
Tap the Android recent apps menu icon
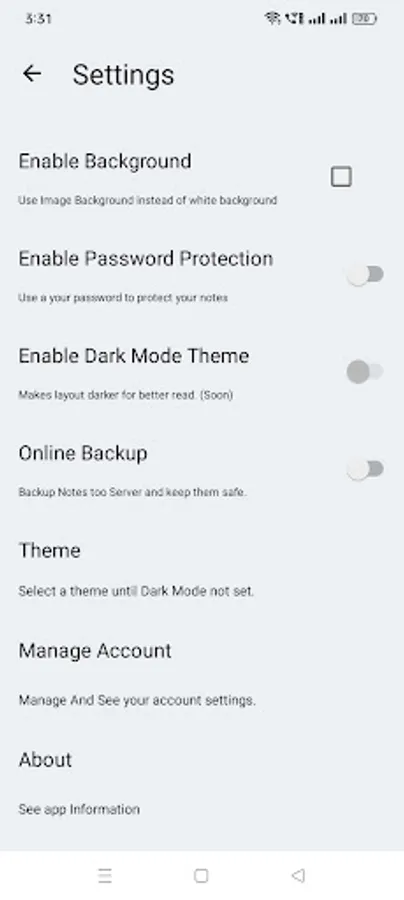[x=104, y=875]
